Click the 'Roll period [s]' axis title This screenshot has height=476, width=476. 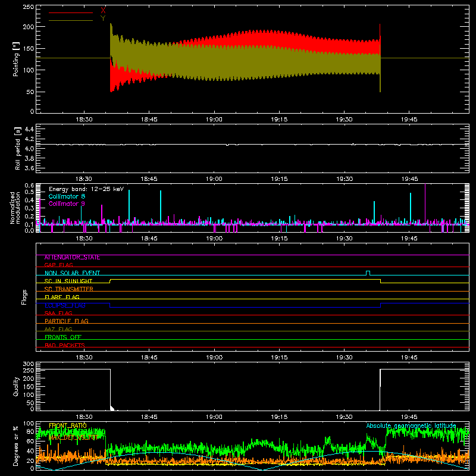point(18,148)
